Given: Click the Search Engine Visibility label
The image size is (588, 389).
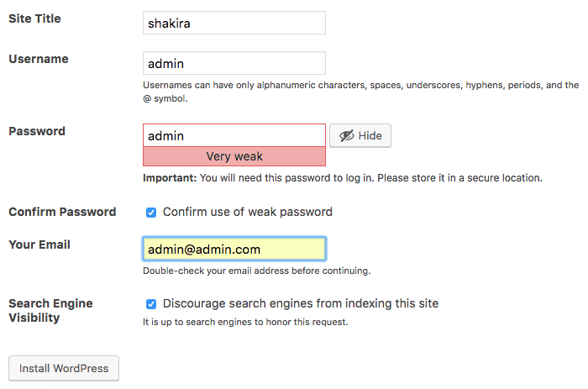Looking at the screenshot, I should click(x=50, y=311).
